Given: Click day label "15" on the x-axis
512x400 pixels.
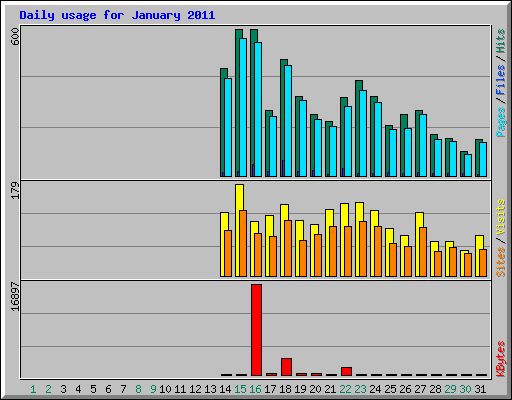Looking at the screenshot, I should (240, 389).
